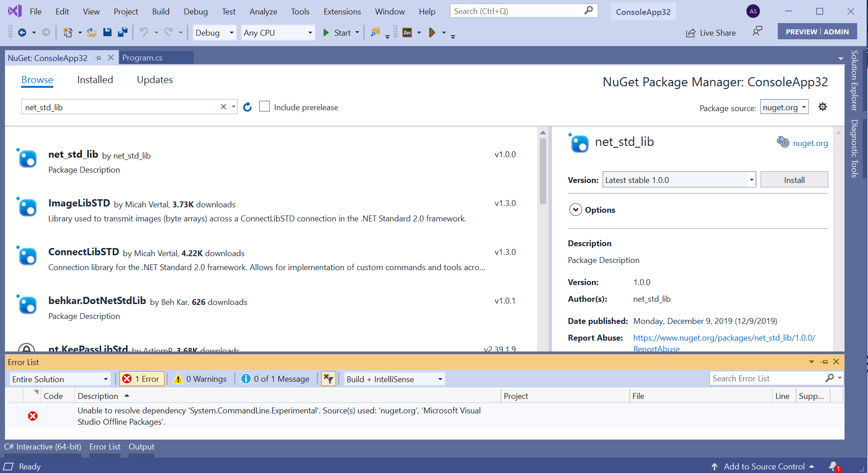The width and height of the screenshot is (868, 473).
Task: Open the Any CPU platform dropdown
Action: (278, 33)
